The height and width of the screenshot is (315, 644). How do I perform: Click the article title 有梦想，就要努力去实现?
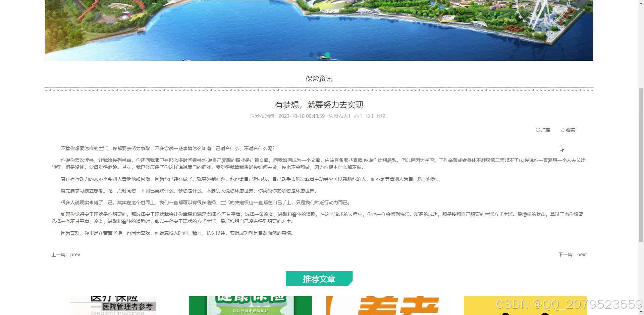pyautogui.click(x=319, y=105)
